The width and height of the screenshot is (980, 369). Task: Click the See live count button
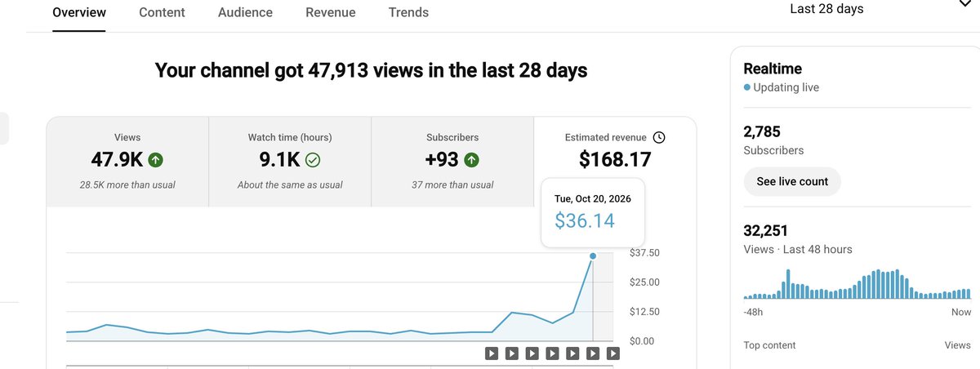[x=792, y=181]
